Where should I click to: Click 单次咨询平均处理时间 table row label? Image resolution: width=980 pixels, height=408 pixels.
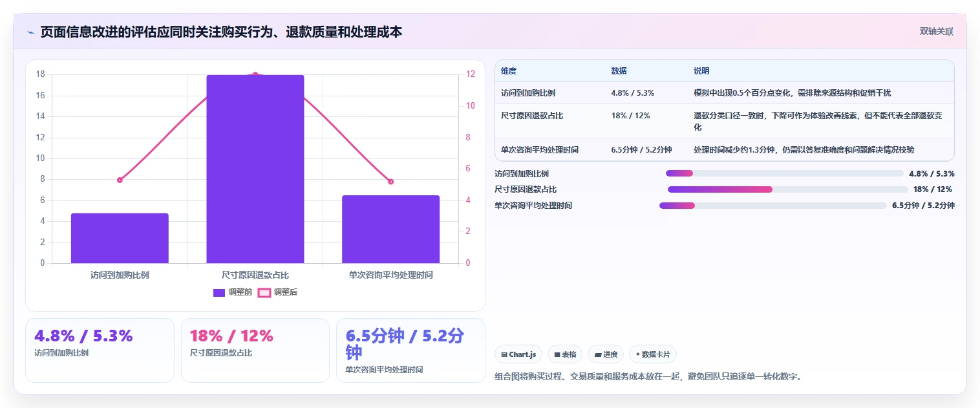click(x=540, y=150)
